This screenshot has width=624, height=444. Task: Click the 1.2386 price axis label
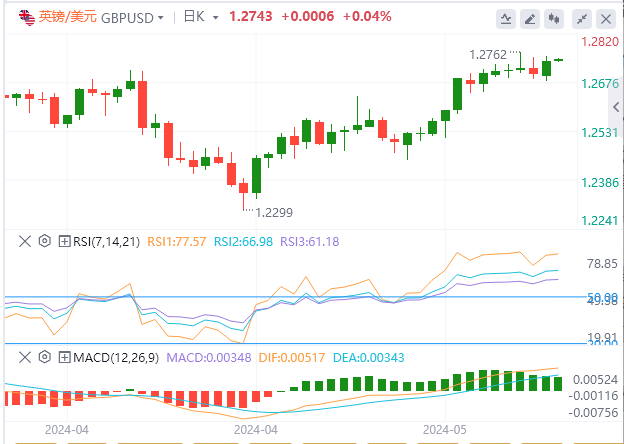600,183
